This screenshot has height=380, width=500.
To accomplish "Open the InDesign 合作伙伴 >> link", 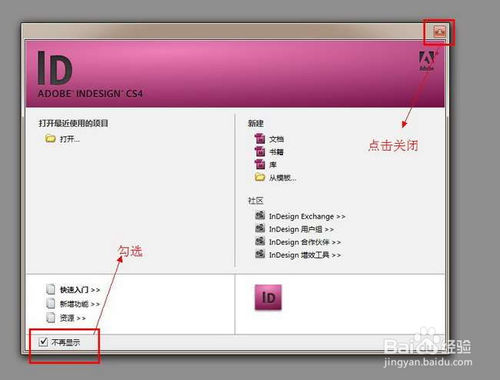I will pos(305,242).
